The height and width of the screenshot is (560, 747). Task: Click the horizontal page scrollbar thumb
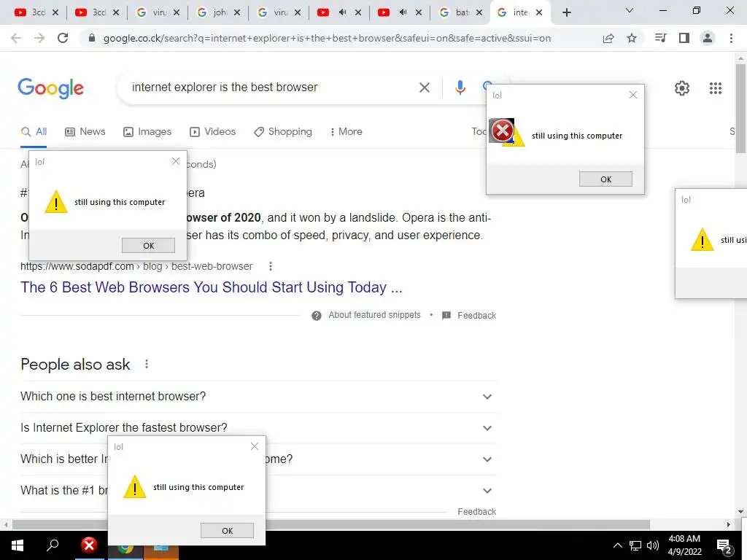point(331,525)
